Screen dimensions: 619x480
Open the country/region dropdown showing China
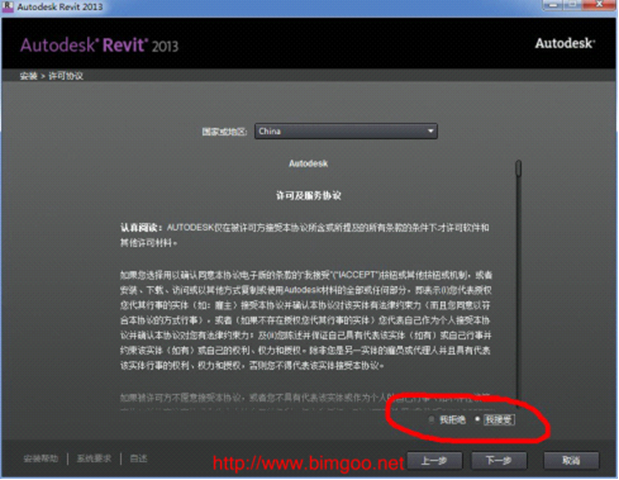coord(346,131)
